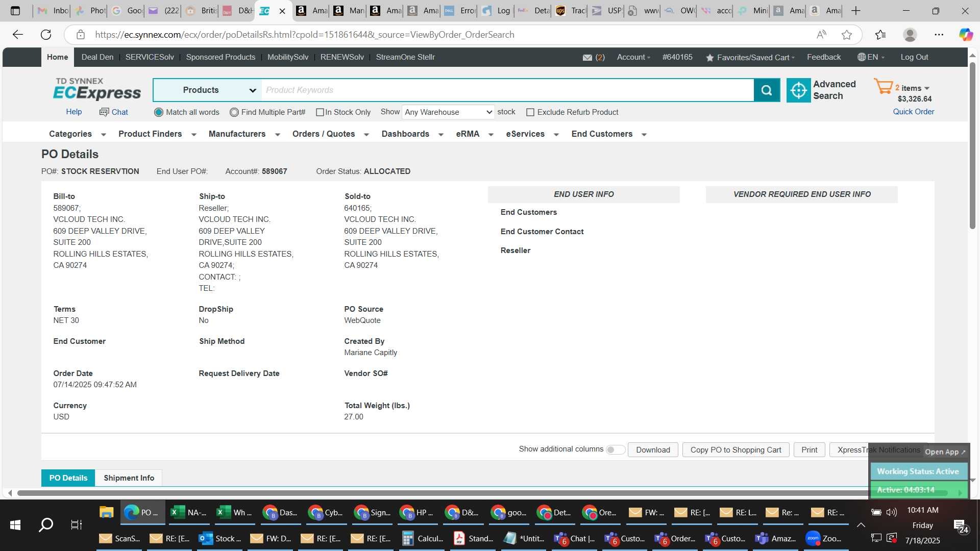The image size is (980, 551).
Task: Click the Feedback link
Action: click(x=824, y=58)
